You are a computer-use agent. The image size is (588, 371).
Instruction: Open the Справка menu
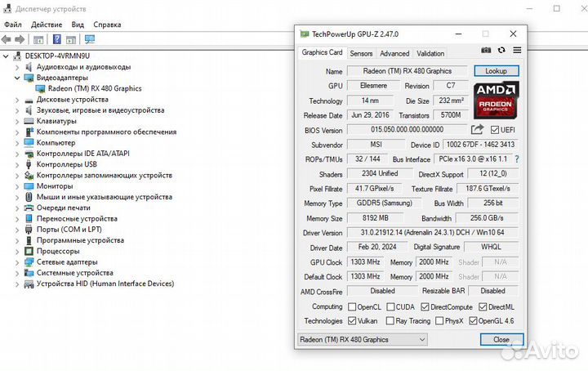pos(107,25)
